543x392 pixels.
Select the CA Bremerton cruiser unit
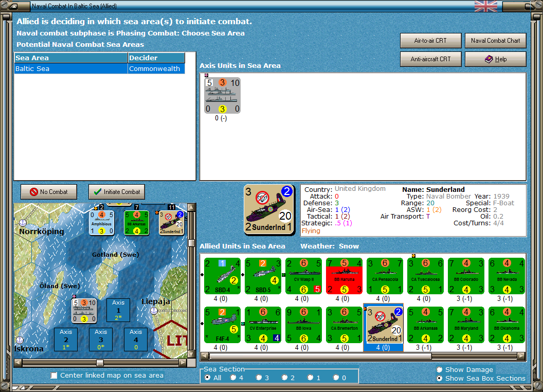(344, 325)
